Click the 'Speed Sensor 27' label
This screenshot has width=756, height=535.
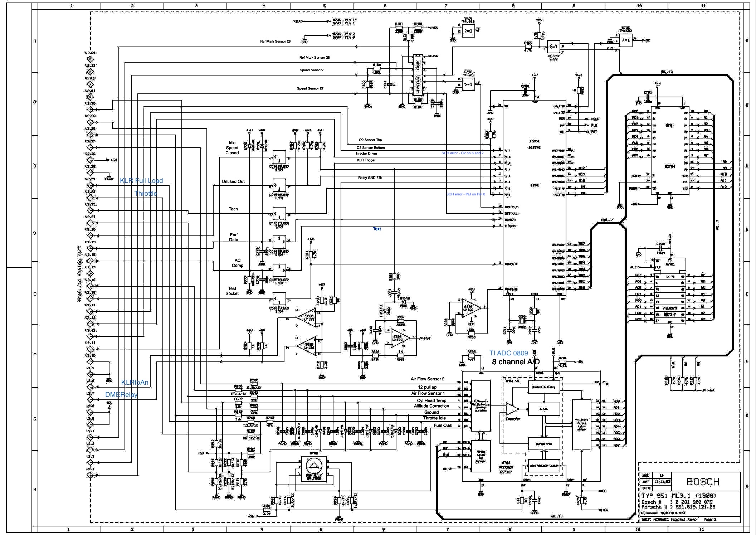(310, 88)
